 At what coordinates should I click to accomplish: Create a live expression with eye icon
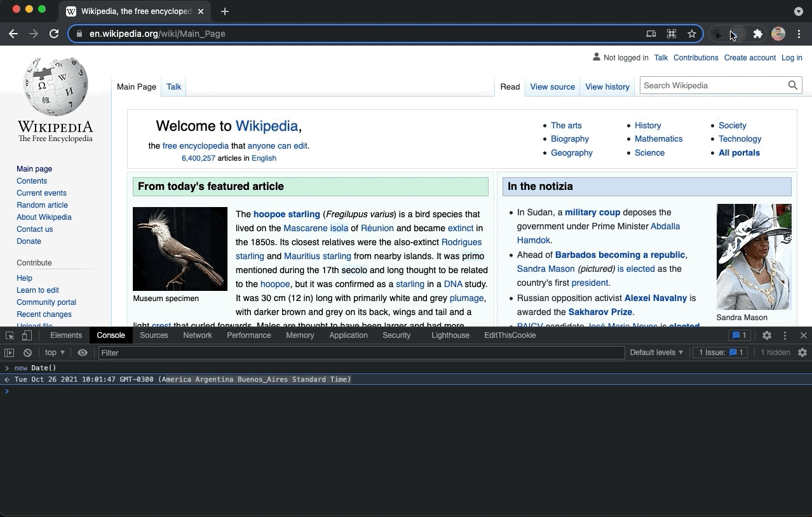coord(83,352)
